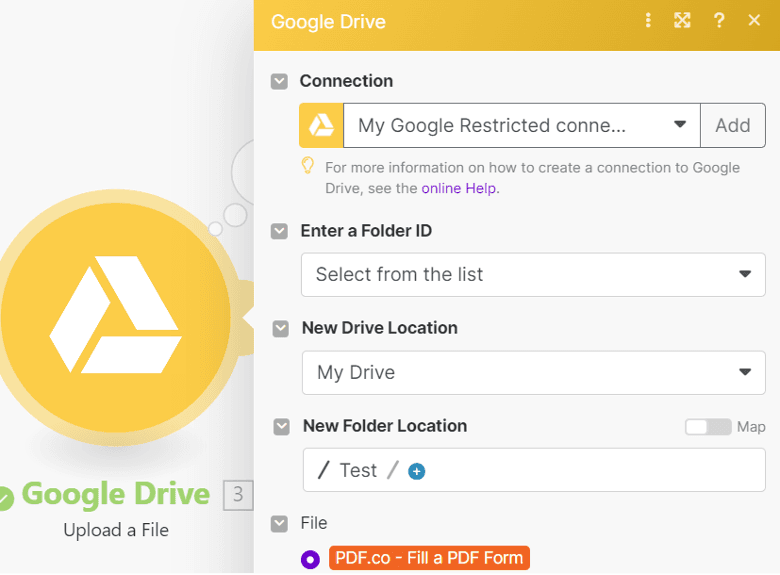Collapse the New Drive Location section

pyautogui.click(x=281, y=329)
